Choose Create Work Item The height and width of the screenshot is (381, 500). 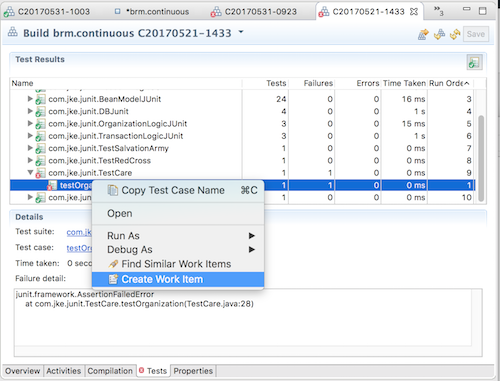click(x=178, y=279)
